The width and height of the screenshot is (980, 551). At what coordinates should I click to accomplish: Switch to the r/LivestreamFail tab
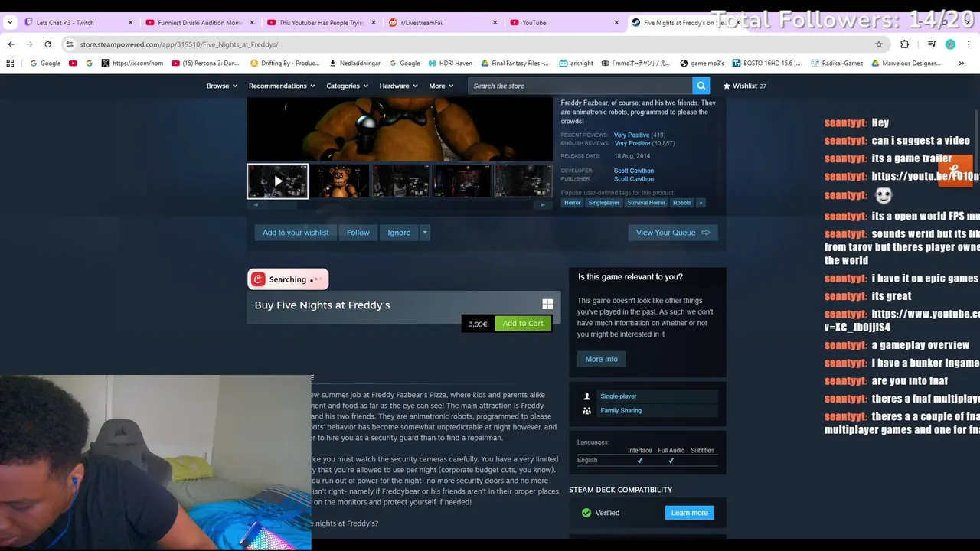tap(442, 22)
